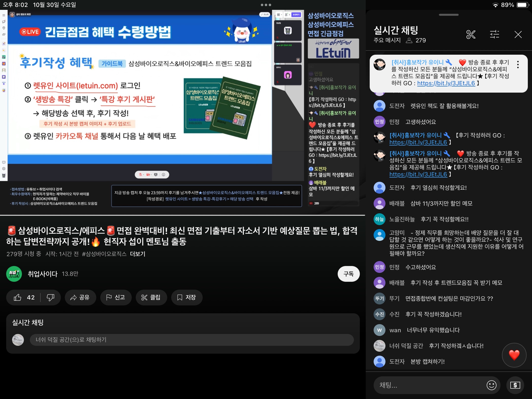Expand the description with 더보기
Viewport: 532px width, 399px height.
[137, 254]
